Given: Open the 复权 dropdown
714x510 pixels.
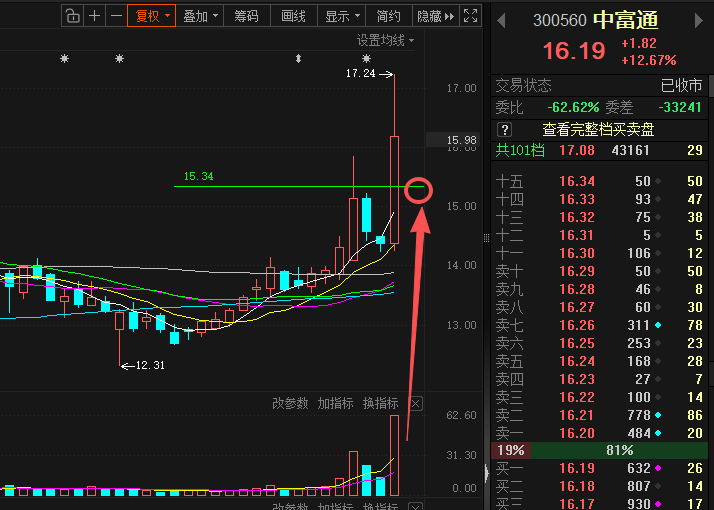Looking at the screenshot, I should pos(152,16).
